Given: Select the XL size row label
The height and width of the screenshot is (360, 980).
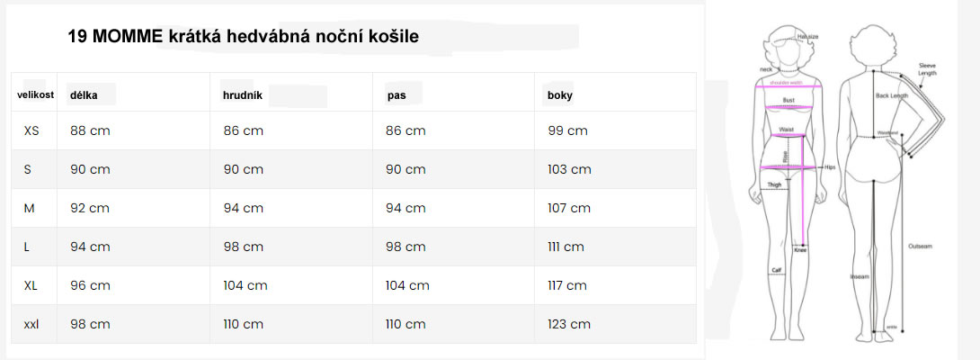Looking at the screenshot, I should point(31,285).
